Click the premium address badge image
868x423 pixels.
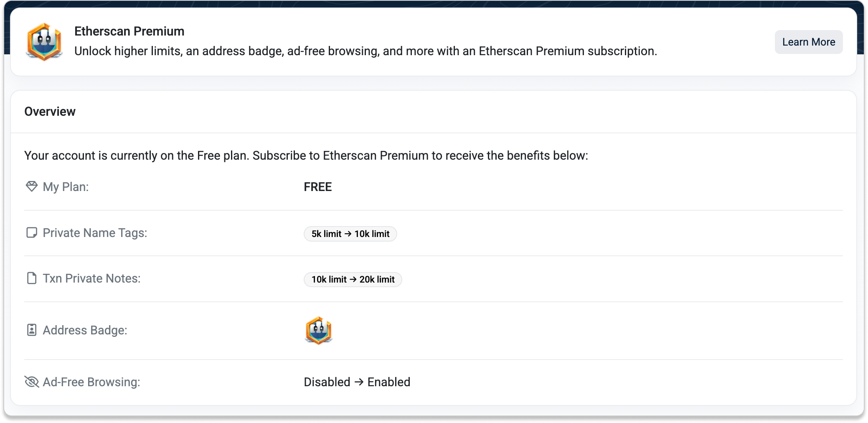tap(319, 330)
